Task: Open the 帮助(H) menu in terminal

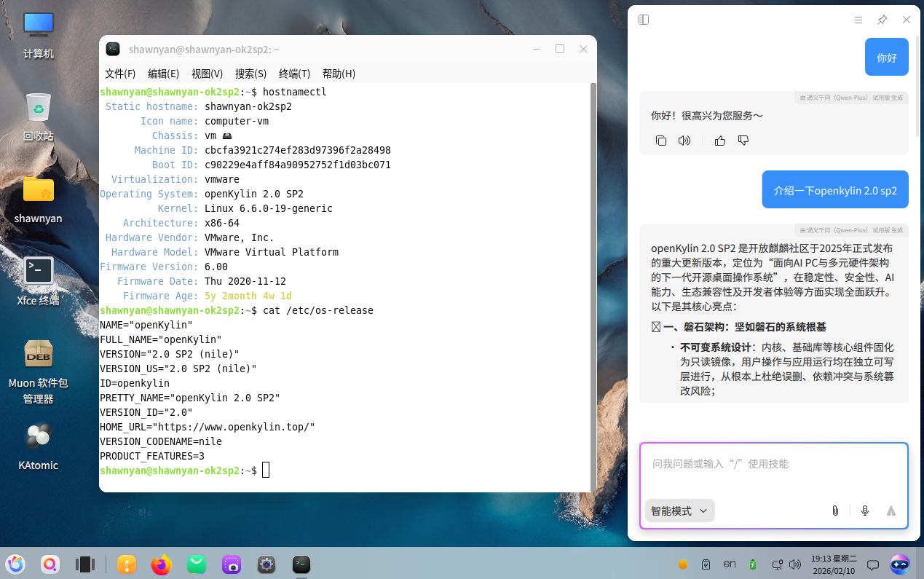Action: pos(339,74)
